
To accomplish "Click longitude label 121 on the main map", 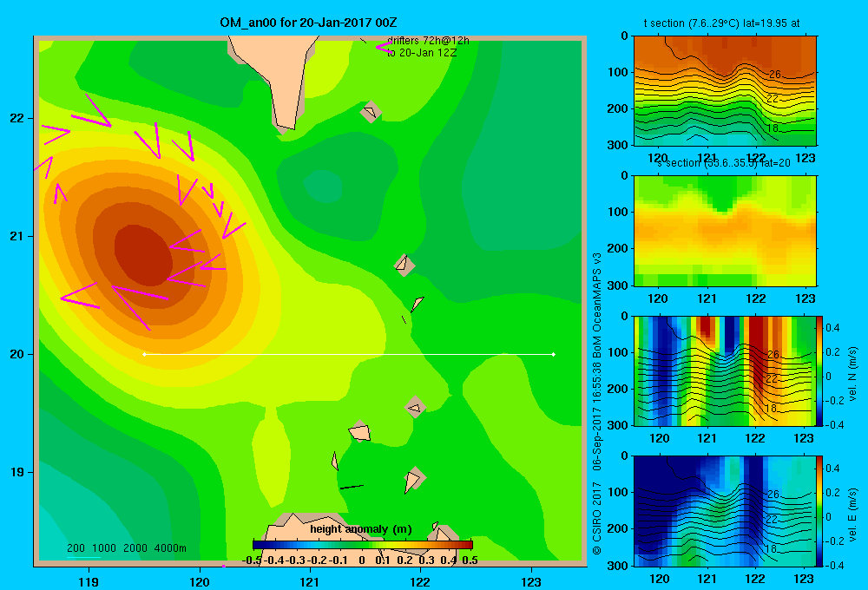I will (310, 581).
